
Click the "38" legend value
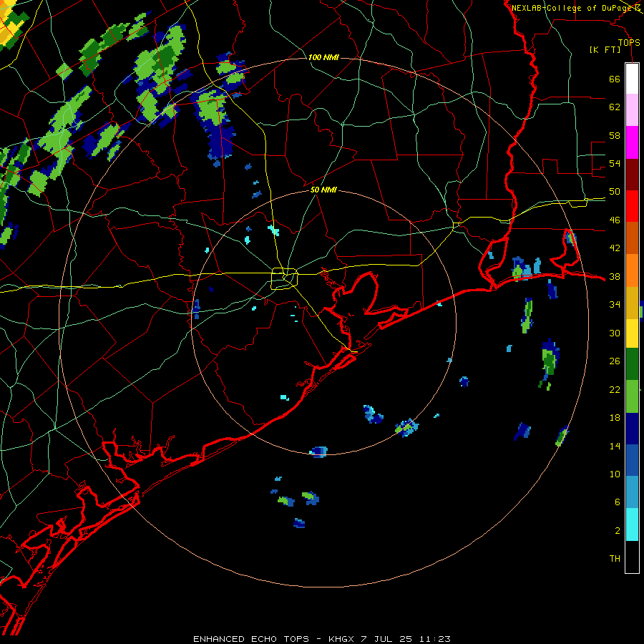click(x=615, y=277)
